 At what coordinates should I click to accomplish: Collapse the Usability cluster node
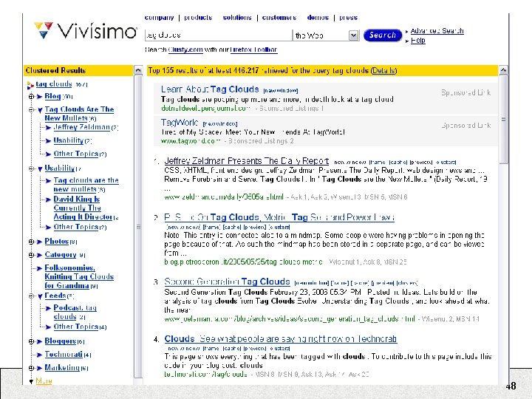coord(31,168)
